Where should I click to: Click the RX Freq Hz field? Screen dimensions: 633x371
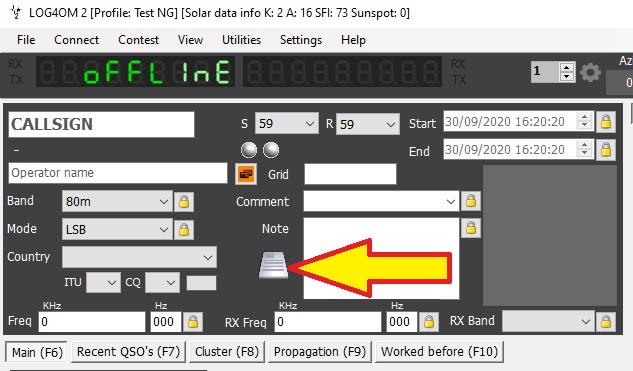tap(402, 322)
